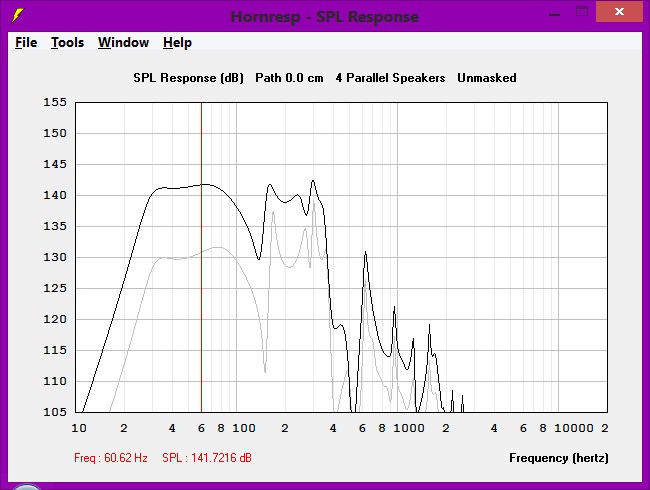Click the Hornresp lightning bolt icon
Viewport: 650px width, 490px height.
[17, 15]
